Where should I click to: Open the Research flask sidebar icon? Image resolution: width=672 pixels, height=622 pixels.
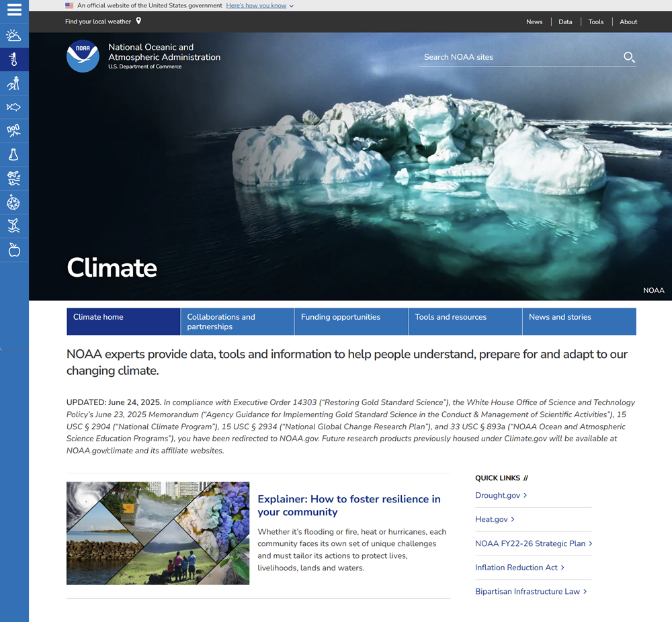click(14, 154)
